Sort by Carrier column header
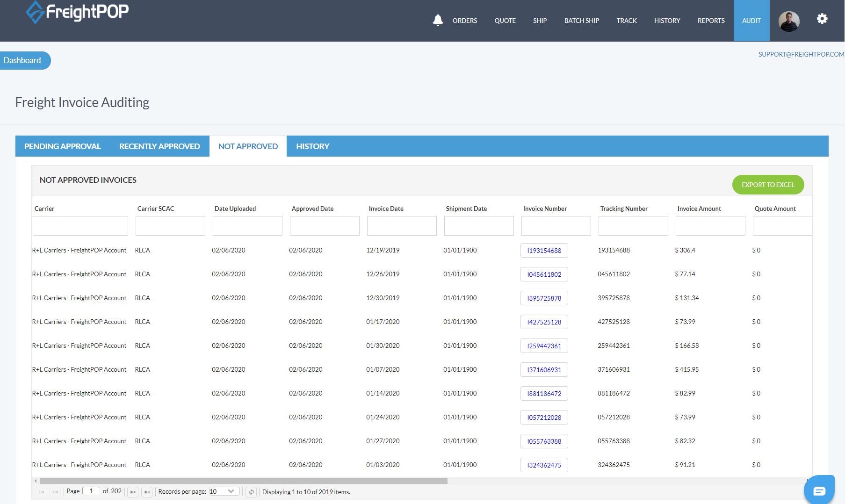Image resolution: width=845 pixels, height=504 pixels. coord(44,209)
